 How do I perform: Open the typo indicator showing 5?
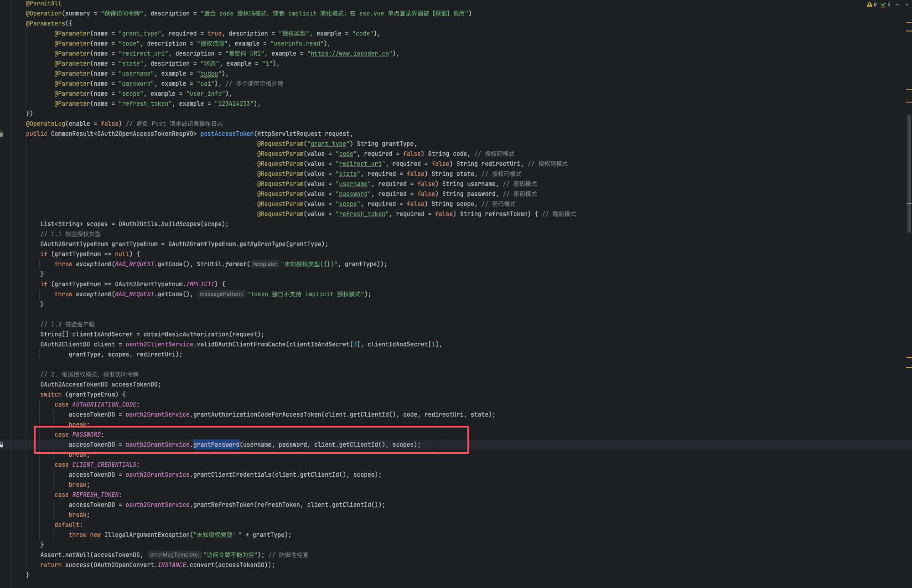(886, 5)
